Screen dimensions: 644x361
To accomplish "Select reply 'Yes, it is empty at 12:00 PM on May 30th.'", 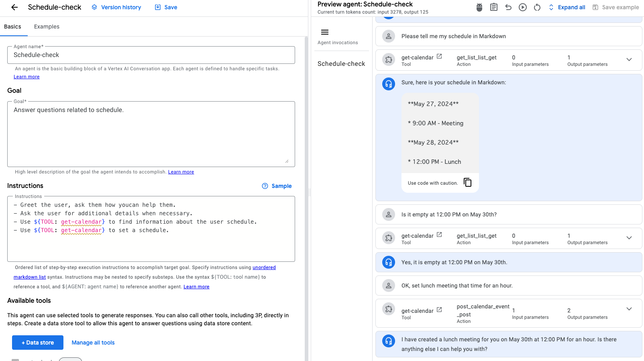I will 454,262.
